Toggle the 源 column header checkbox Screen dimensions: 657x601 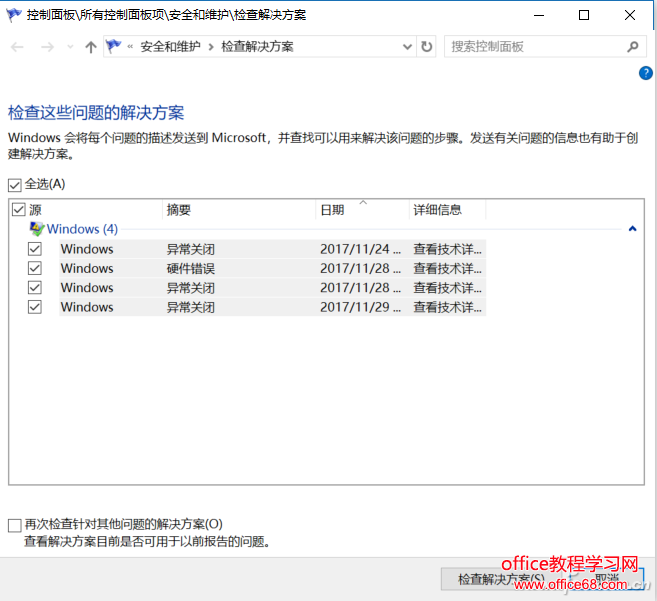[x=19, y=210]
